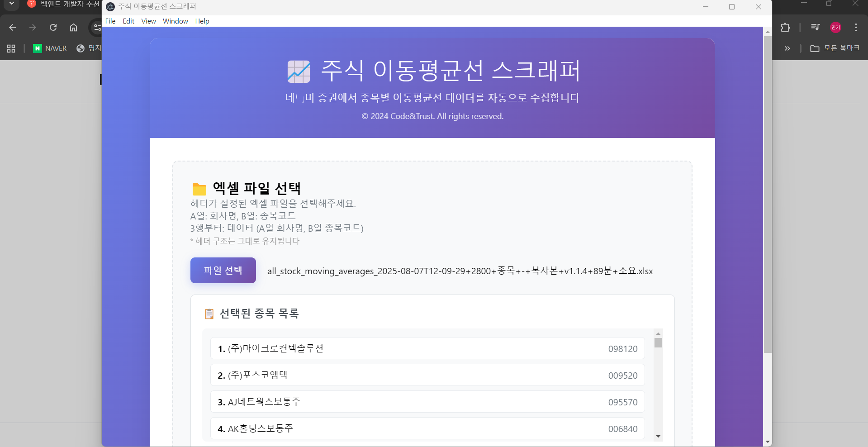Open the NAVER bookmark
Image resolution: width=868 pixels, height=447 pixels.
tap(50, 48)
